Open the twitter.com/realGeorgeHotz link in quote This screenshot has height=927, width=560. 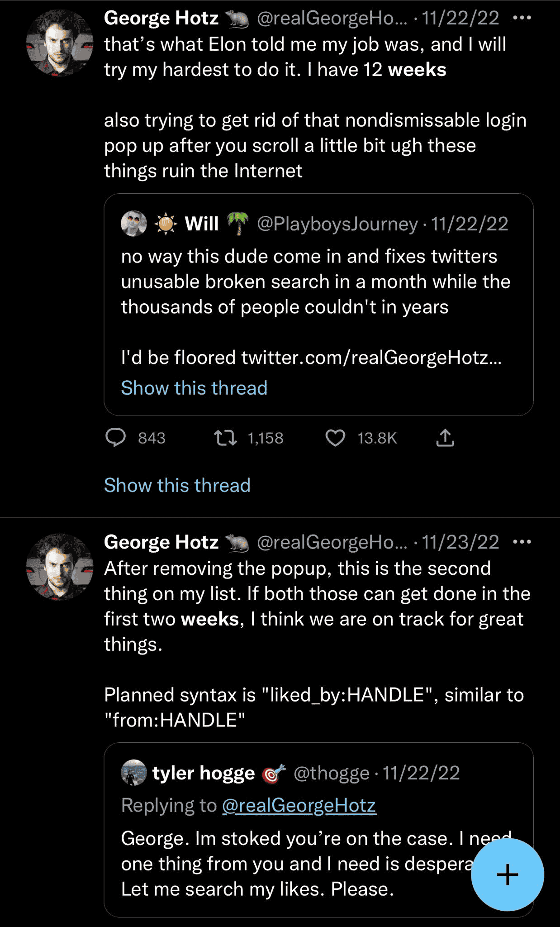pos(371,358)
